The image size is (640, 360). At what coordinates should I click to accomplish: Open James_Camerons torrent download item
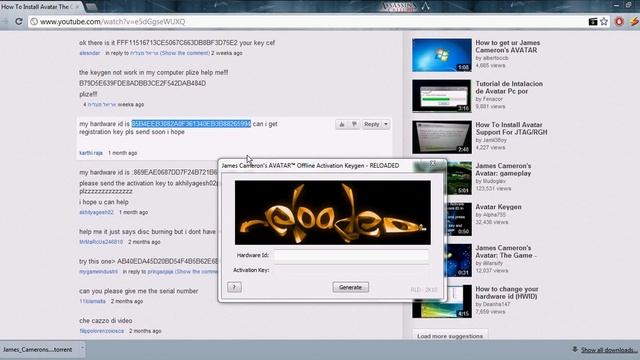[38, 350]
